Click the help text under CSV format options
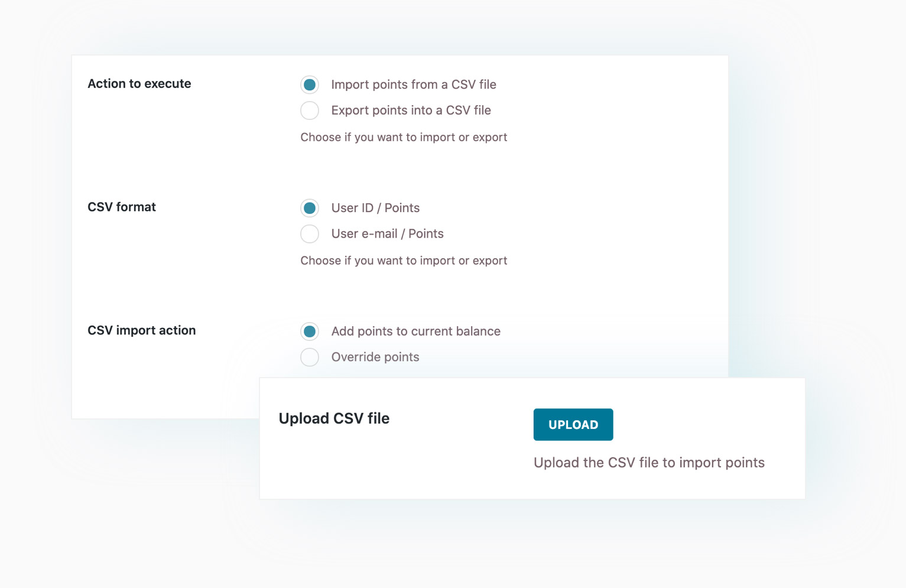906x588 pixels. [404, 261]
